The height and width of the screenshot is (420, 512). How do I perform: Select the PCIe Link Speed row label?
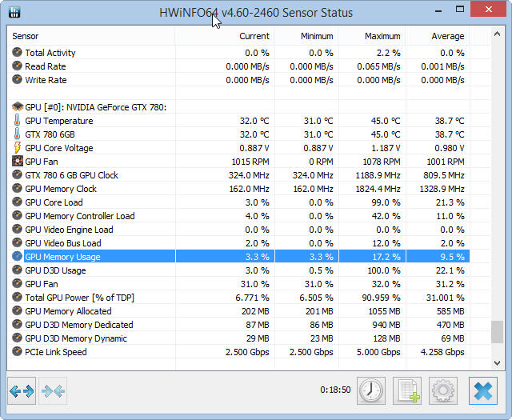56,352
